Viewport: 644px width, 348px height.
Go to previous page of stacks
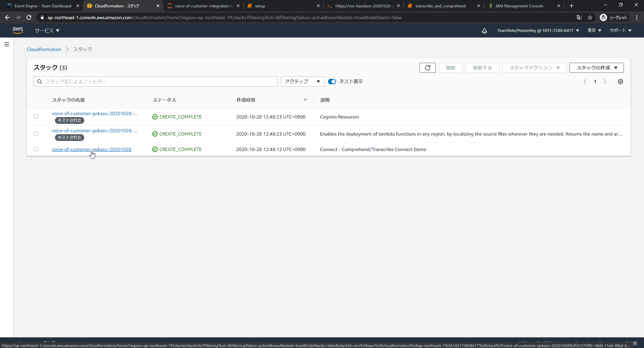(585, 82)
